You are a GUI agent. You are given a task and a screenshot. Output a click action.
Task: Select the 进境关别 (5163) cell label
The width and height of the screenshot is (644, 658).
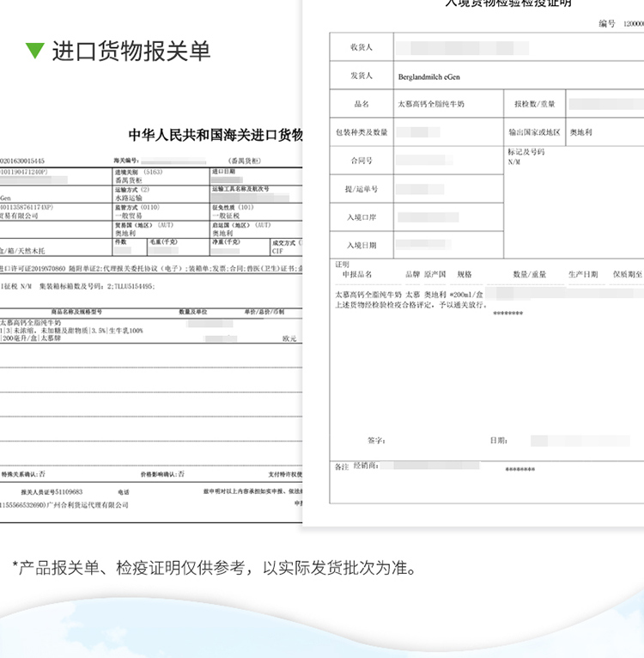pyautogui.click(x=138, y=172)
